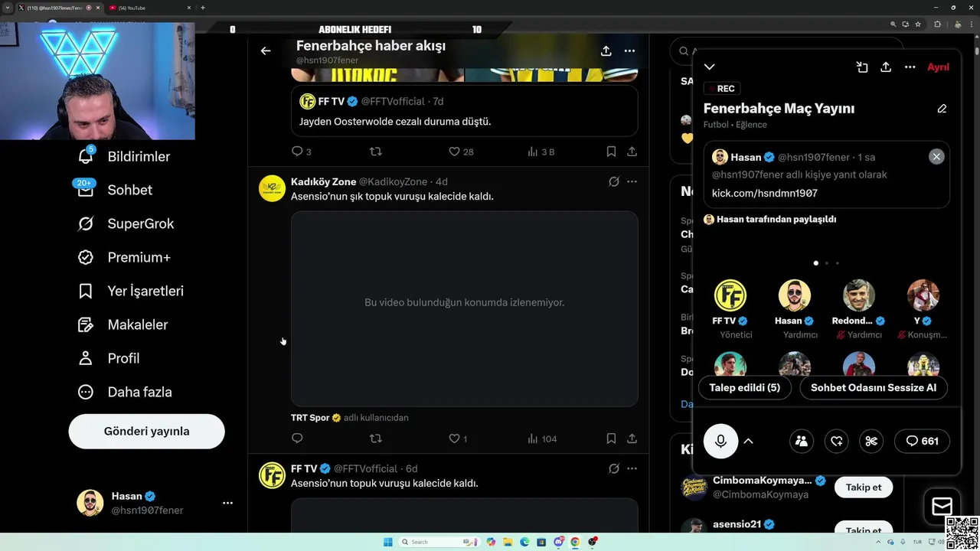Go back with the arrow beside Fenerbahçe haber akışı
This screenshot has height=551, width=980.
pyautogui.click(x=266, y=51)
